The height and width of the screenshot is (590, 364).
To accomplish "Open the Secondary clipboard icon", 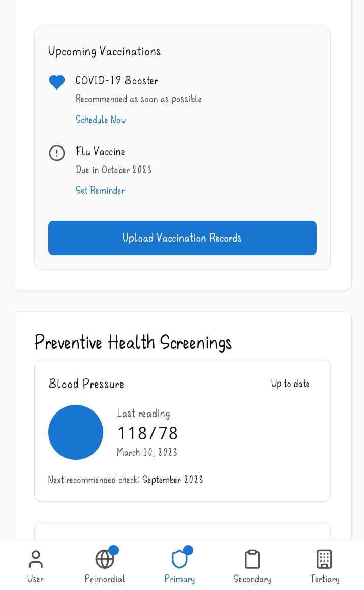I will point(252,559).
